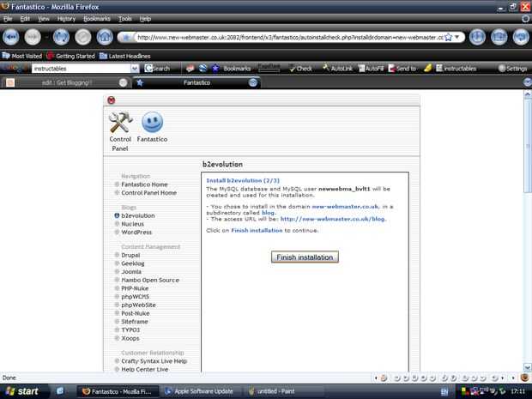Select Xoops in the sidebar
This screenshot has height=399, width=532.
(130, 338)
